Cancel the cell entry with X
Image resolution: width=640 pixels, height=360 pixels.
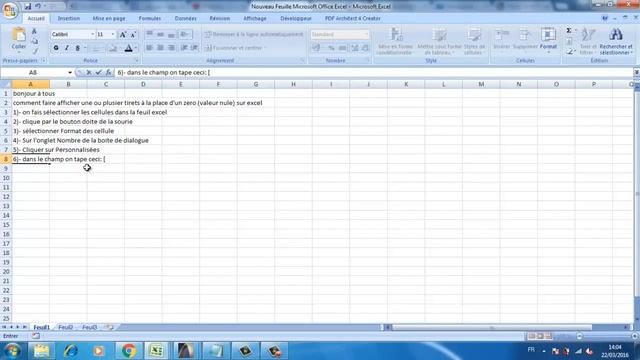[x=89, y=73]
